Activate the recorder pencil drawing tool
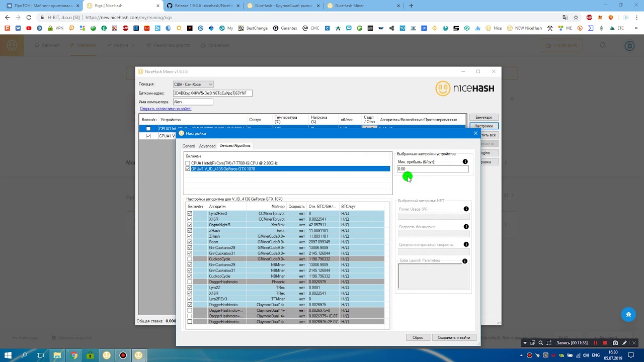The image size is (644, 362). coord(624,343)
